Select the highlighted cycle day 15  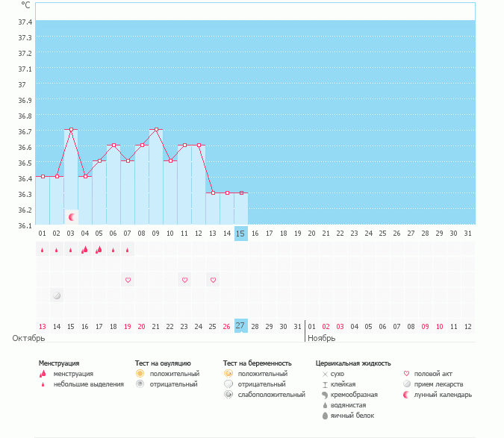[240, 234]
